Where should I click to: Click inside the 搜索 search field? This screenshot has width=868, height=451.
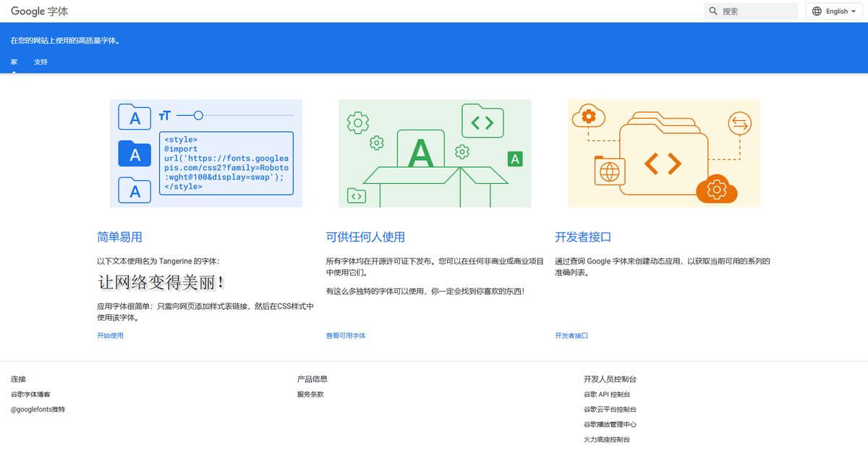pos(752,11)
